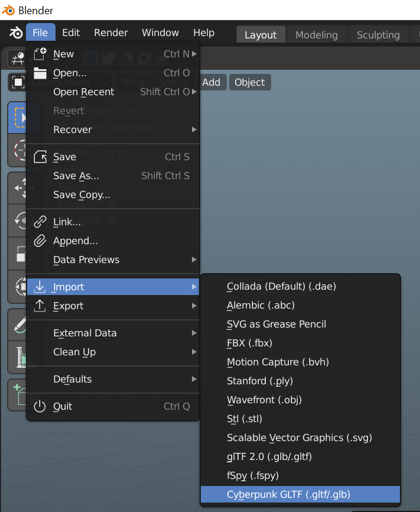Viewport: 420px width, 512px height.
Task: Select the Select Box tool
Action: pyautogui.click(x=18, y=118)
